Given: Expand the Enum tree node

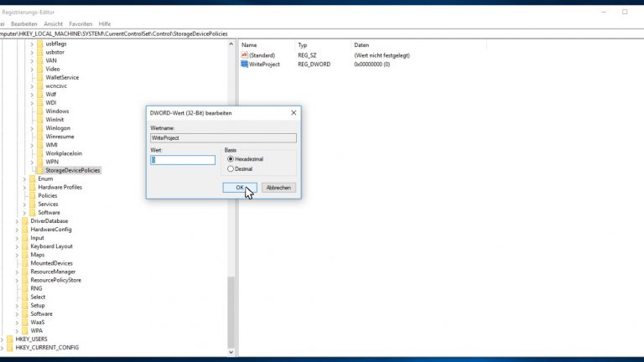Looking at the screenshot, I should [24, 178].
